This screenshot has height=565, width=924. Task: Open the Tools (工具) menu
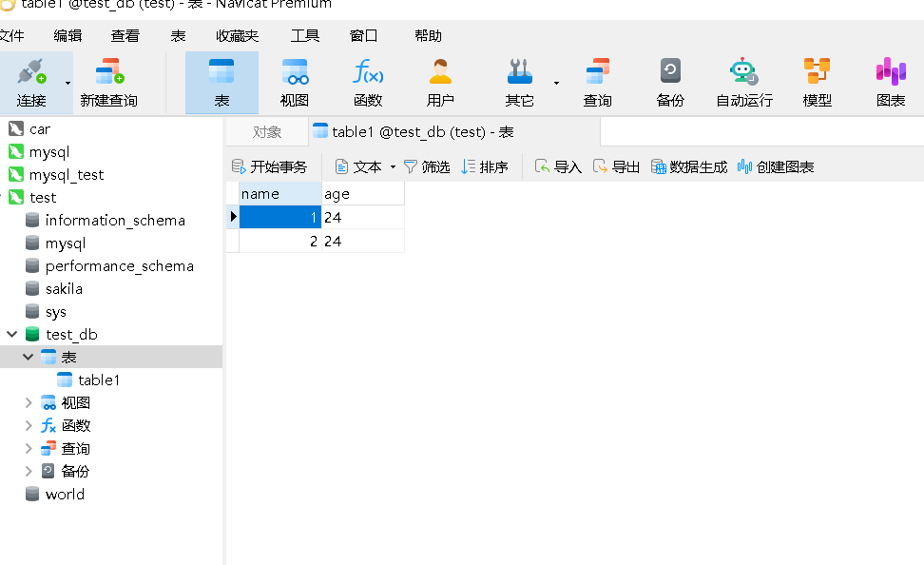[304, 36]
